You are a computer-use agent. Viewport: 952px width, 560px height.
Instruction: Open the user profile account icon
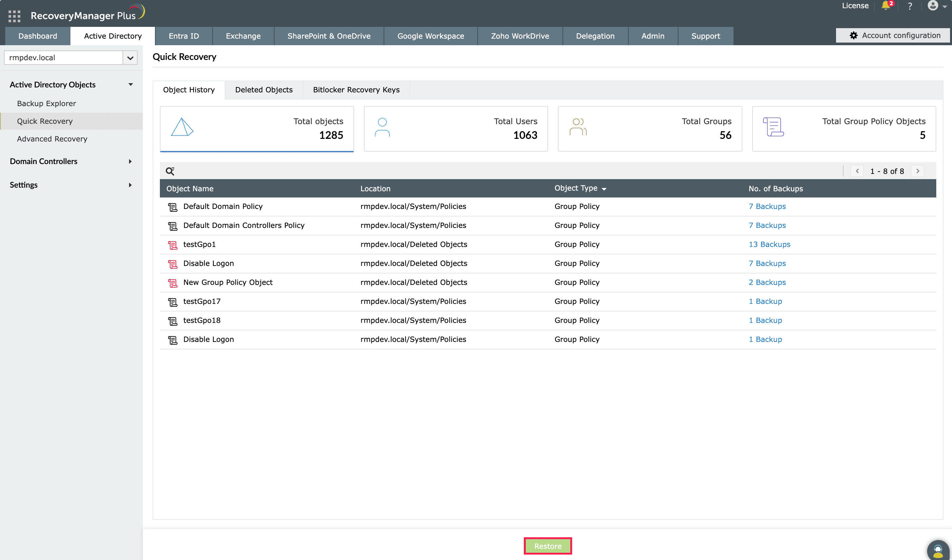[933, 6]
